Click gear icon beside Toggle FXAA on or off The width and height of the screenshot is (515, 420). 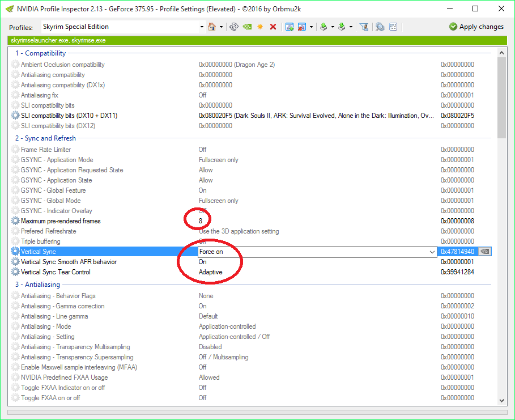(x=15, y=398)
